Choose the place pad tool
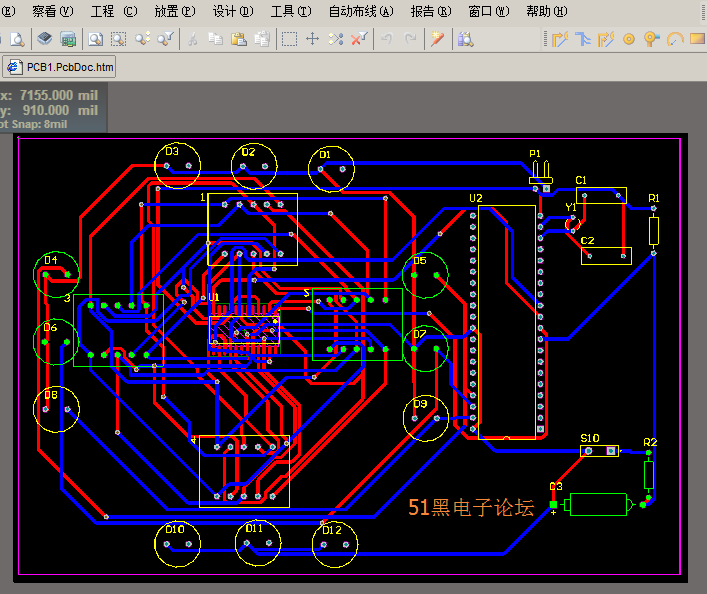This screenshot has height=594, width=707. (629, 39)
